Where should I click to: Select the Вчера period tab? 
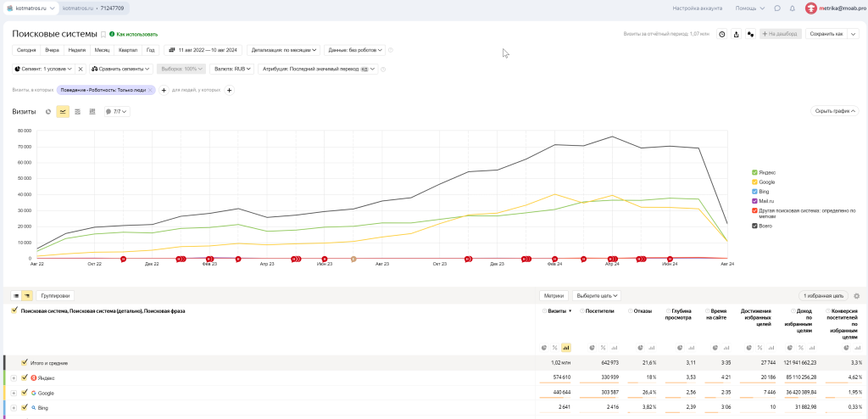(52, 50)
